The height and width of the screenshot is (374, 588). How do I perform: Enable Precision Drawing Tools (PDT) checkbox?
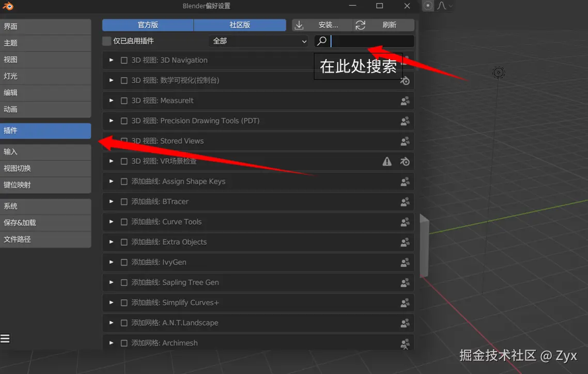[124, 121]
